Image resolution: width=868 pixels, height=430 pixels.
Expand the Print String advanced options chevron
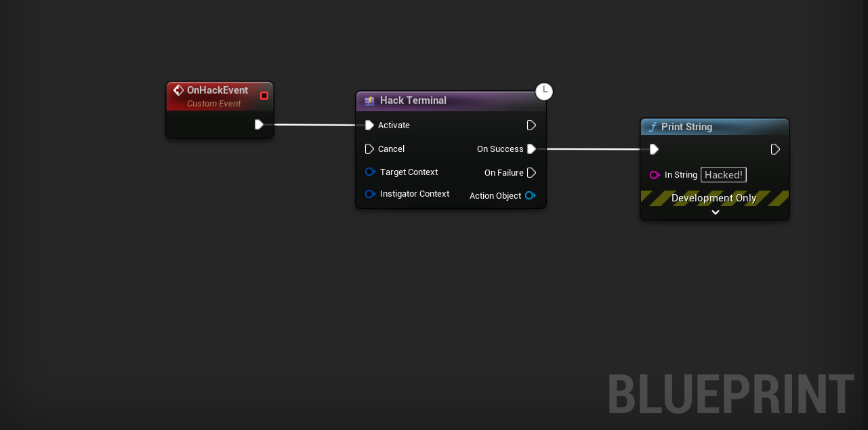click(715, 212)
